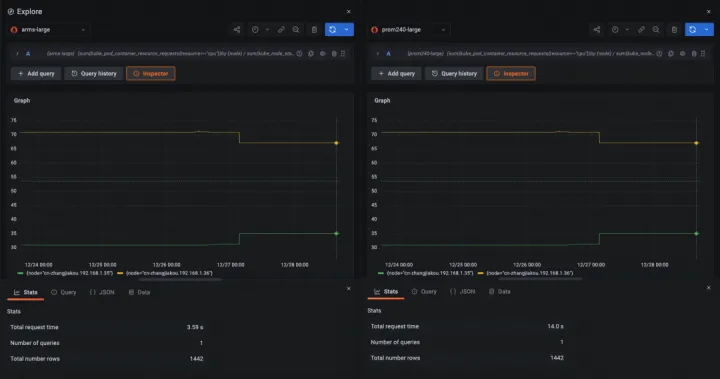Toggle query A visibility eye in arms-large pane
The image size is (720, 379).
323,54
